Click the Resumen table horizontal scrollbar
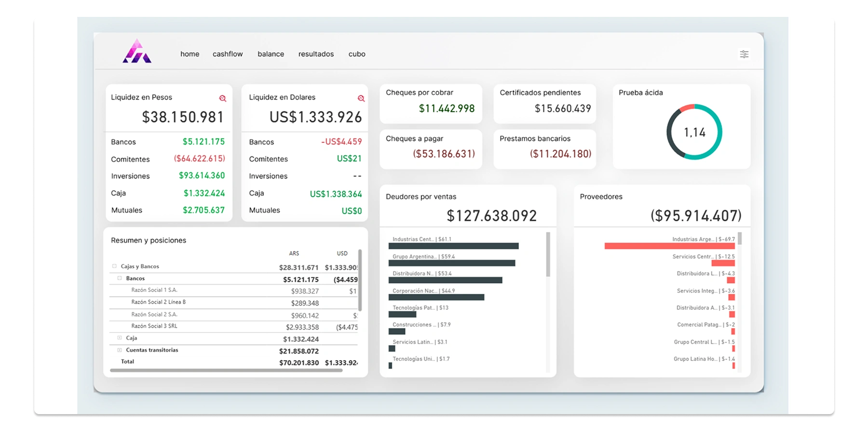This screenshot has width=868, height=431. click(226, 371)
